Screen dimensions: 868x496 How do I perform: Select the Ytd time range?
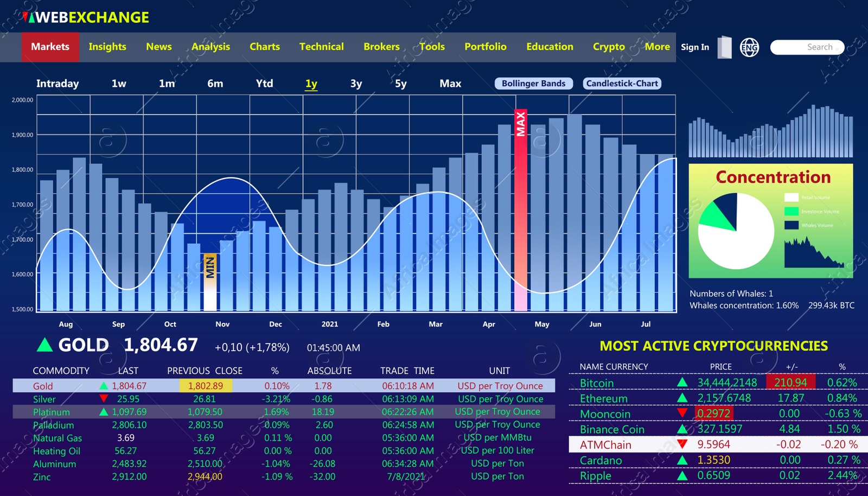point(264,84)
